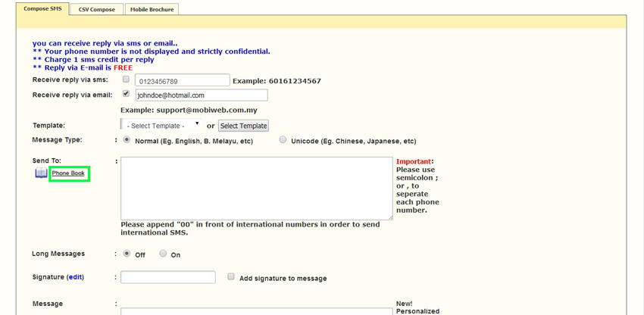The width and height of the screenshot is (644, 315).
Task: Choose the Unicode message type radio
Action: (283, 139)
